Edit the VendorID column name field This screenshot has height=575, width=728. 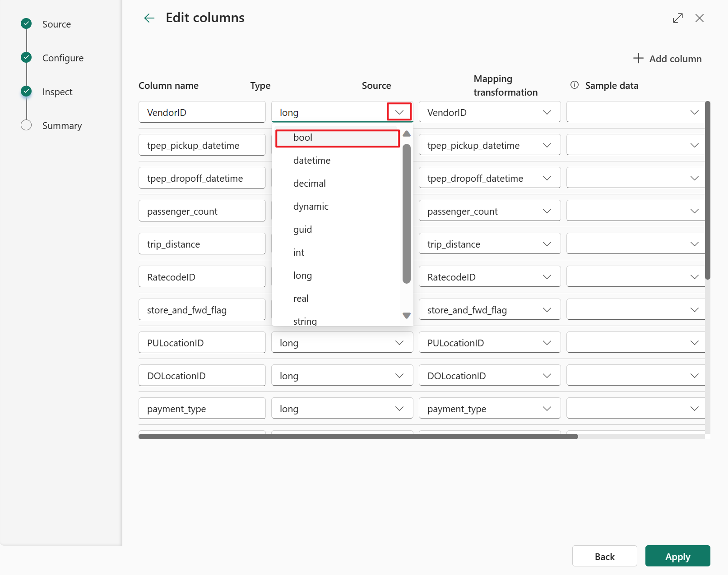click(202, 112)
